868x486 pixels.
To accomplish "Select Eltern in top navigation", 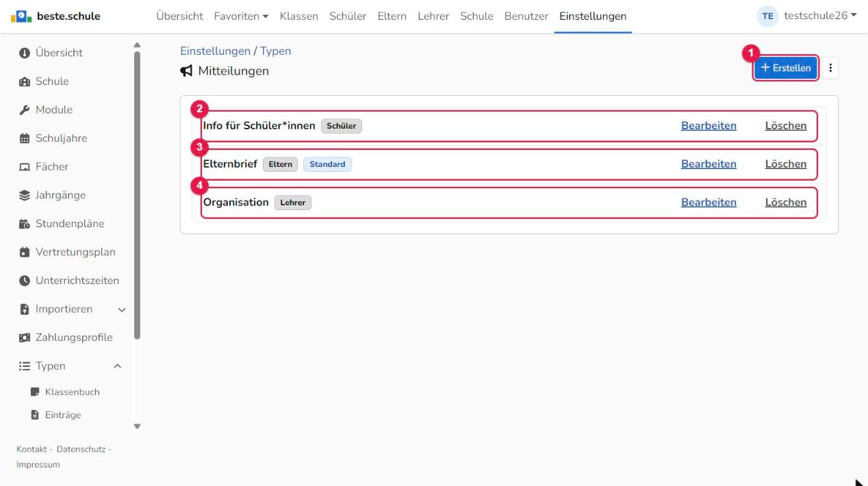I will point(392,16).
